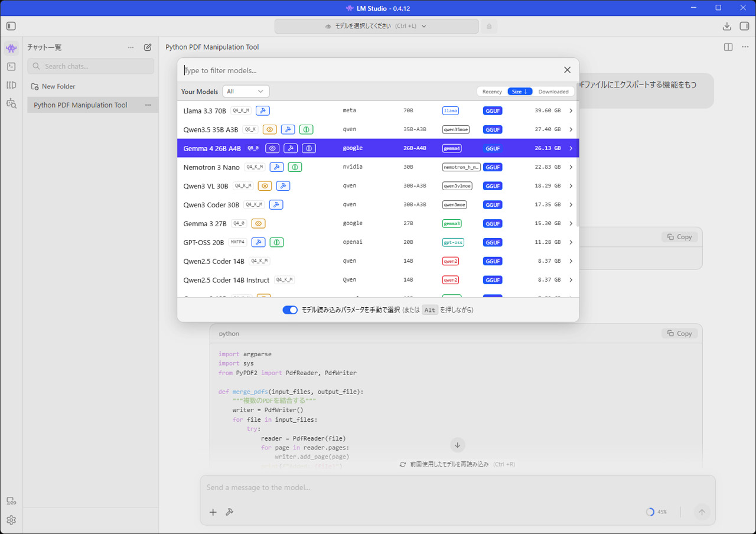Viewport: 756px width, 534px height.
Task: Click the reasoning icon on Qwen3.5 35B A3B
Action: [x=306, y=129]
